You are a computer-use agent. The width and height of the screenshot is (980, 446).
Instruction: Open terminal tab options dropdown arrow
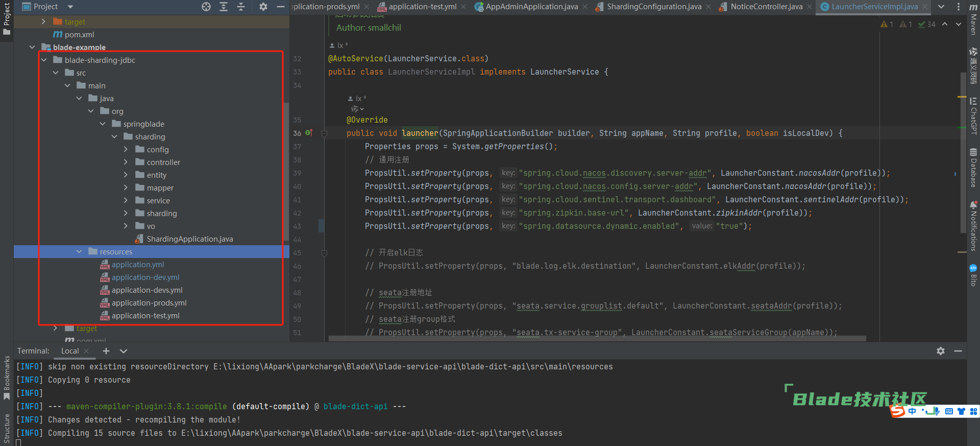click(124, 351)
